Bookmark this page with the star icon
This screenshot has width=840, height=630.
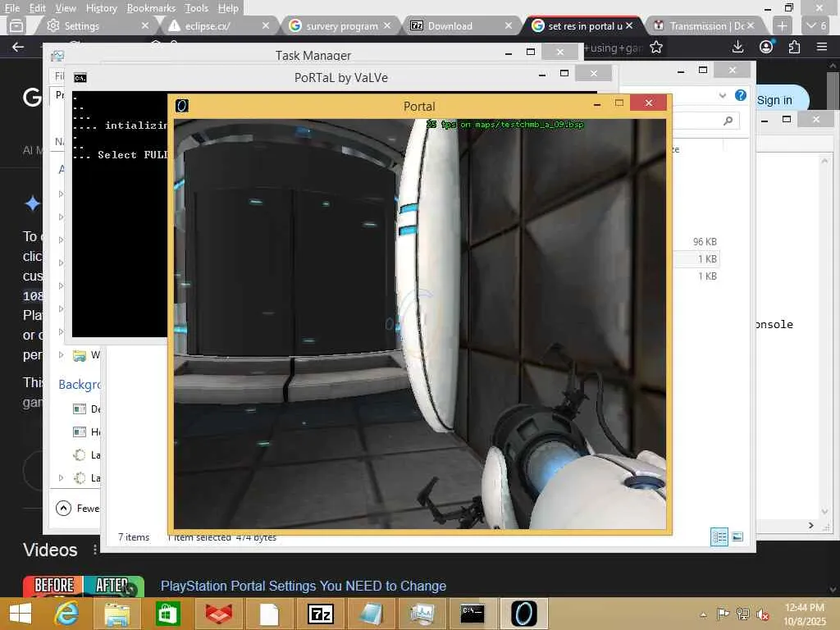[x=655, y=47]
